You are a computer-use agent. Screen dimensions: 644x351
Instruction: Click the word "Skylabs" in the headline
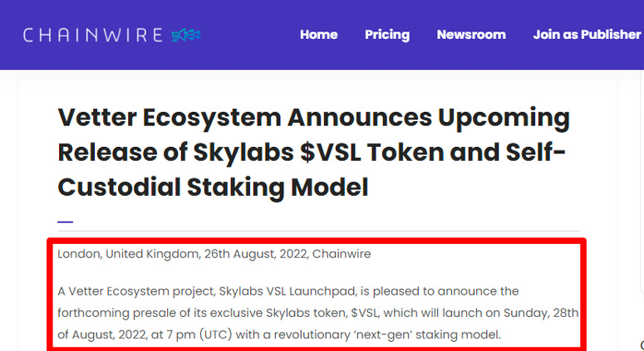(243, 153)
